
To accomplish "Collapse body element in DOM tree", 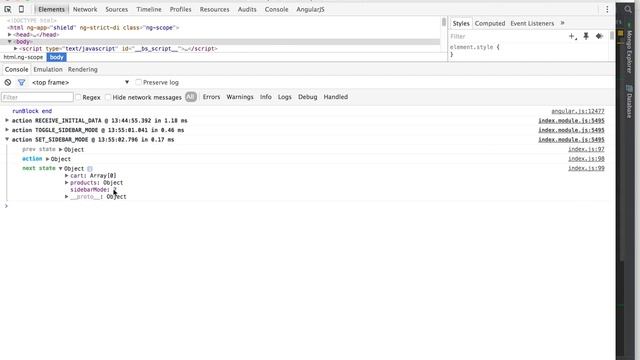I will click(9, 42).
